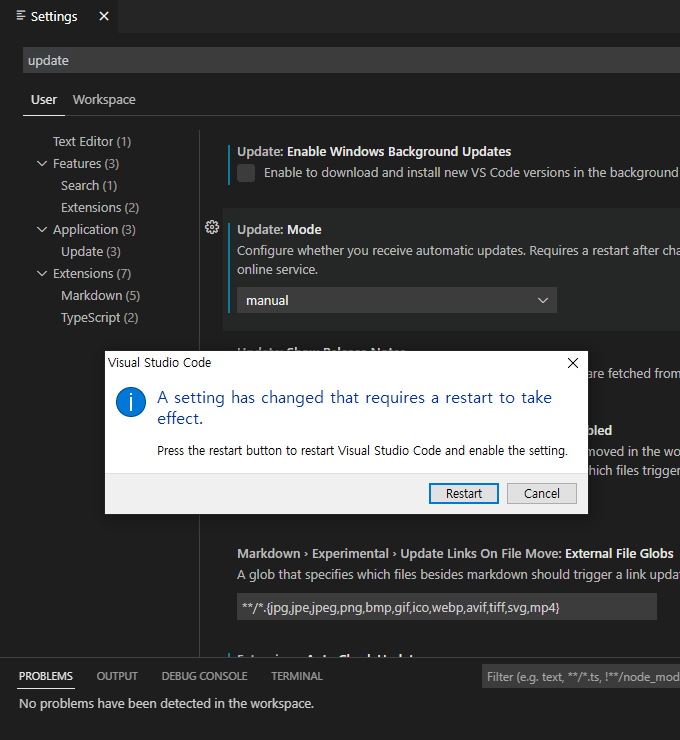Click the Restart button in the dialog

[463, 493]
